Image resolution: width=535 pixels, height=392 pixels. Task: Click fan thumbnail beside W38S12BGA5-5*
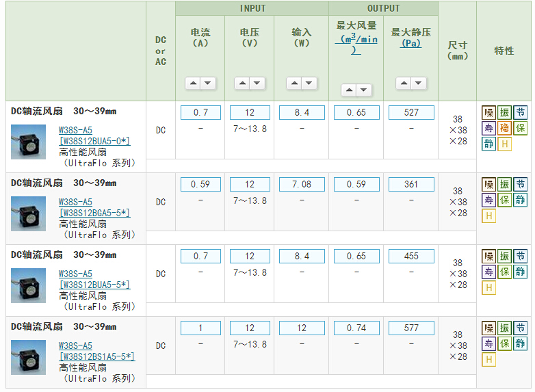click(x=28, y=213)
